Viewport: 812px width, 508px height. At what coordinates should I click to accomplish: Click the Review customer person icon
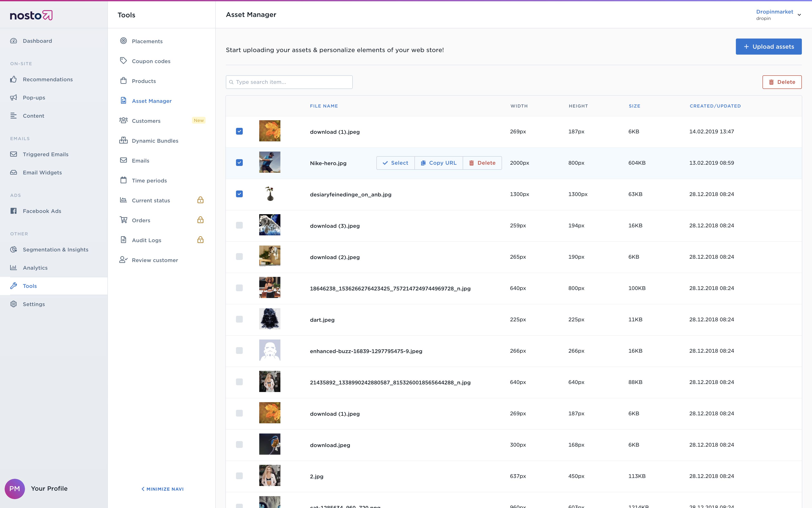coord(123,260)
